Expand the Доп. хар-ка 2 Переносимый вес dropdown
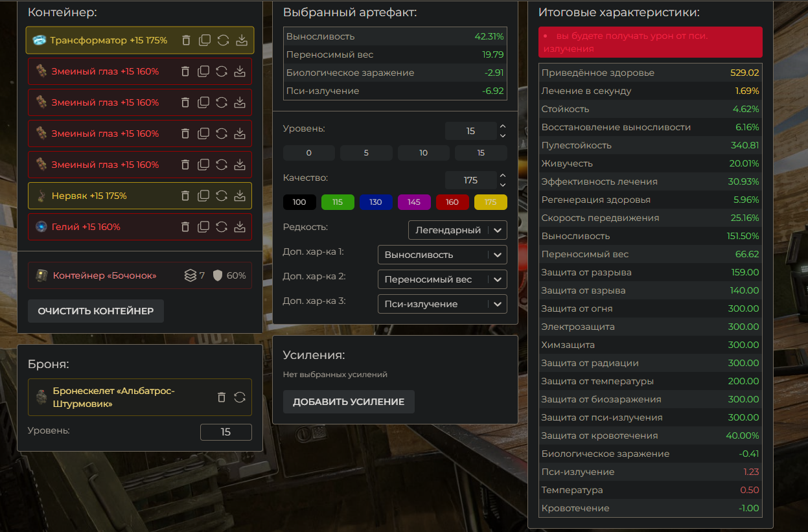 pyautogui.click(x=442, y=279)
